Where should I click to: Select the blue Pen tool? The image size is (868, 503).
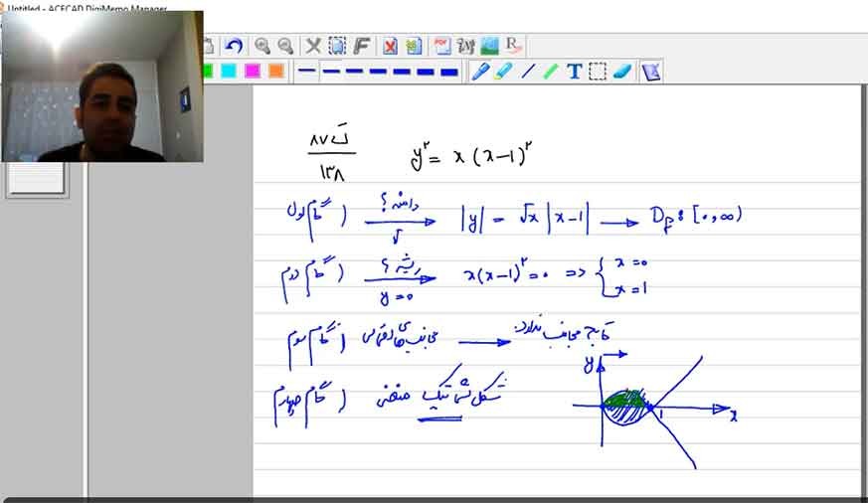(480, 72)
